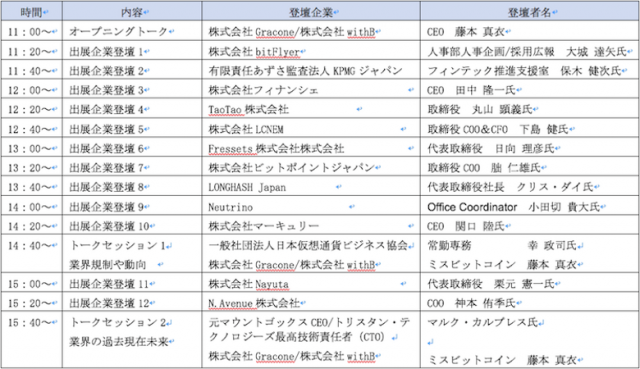
Task: Click 出展企業登壇6 cell
Action: 132,148
